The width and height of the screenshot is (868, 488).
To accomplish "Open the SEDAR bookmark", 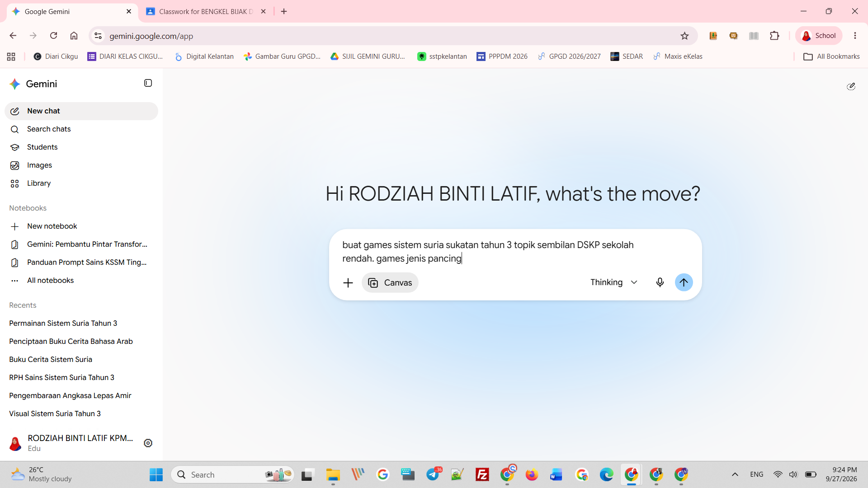I will [627, 56].
